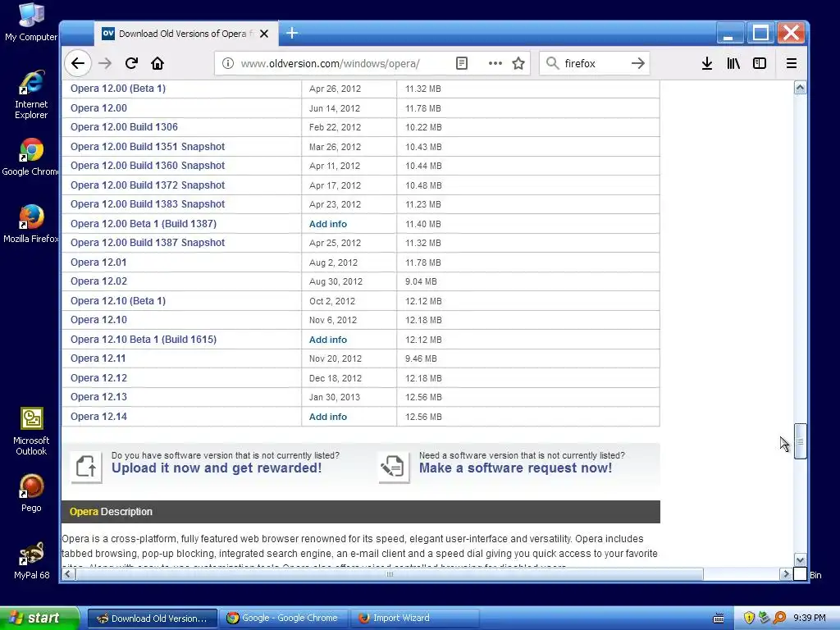840x630 pixels.
Task: Open the Opera 12.00 (Beta 1) link
Action: [x=118, y=89]
